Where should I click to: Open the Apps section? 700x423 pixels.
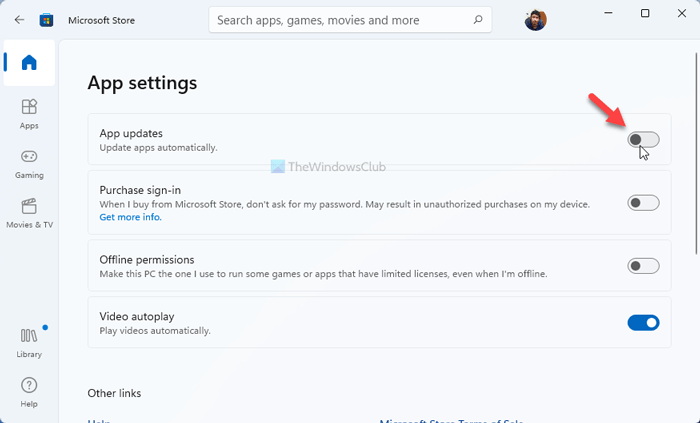[x=29, y=114]
